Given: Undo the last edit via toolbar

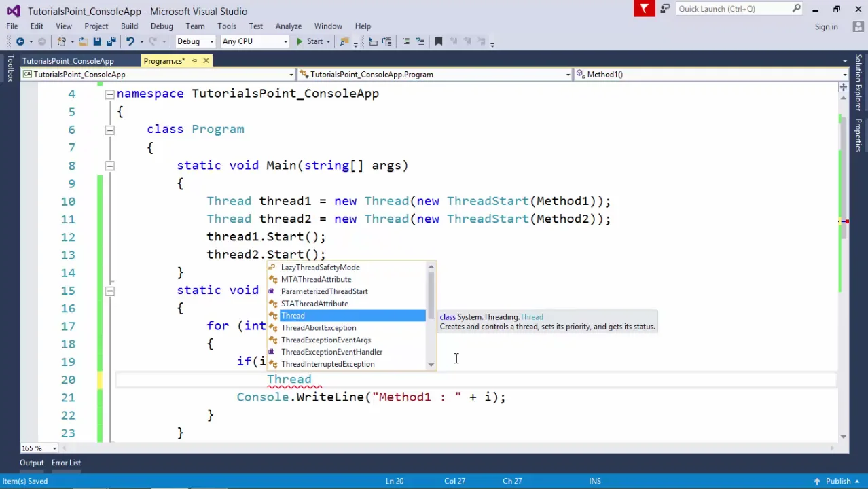Looking at the screenshot, I should 129,41.
